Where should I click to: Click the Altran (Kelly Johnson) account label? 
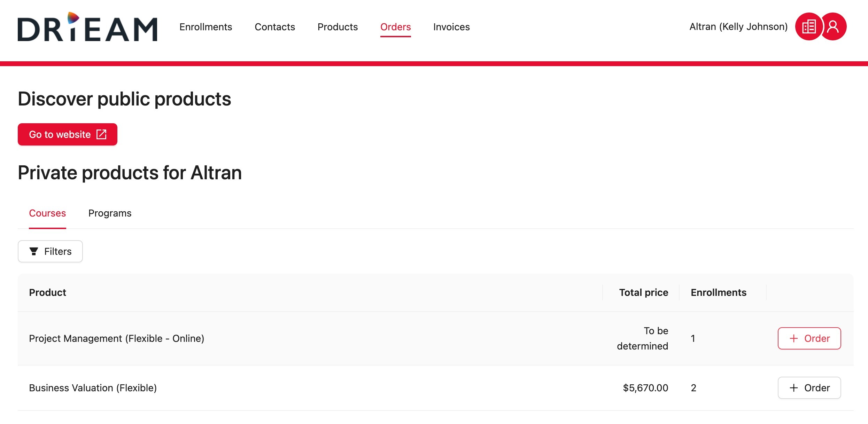[x=738, y=27]
